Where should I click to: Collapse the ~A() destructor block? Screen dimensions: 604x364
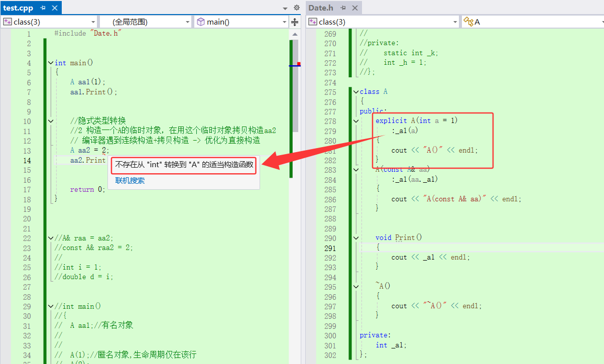click(x=355, y=287)
